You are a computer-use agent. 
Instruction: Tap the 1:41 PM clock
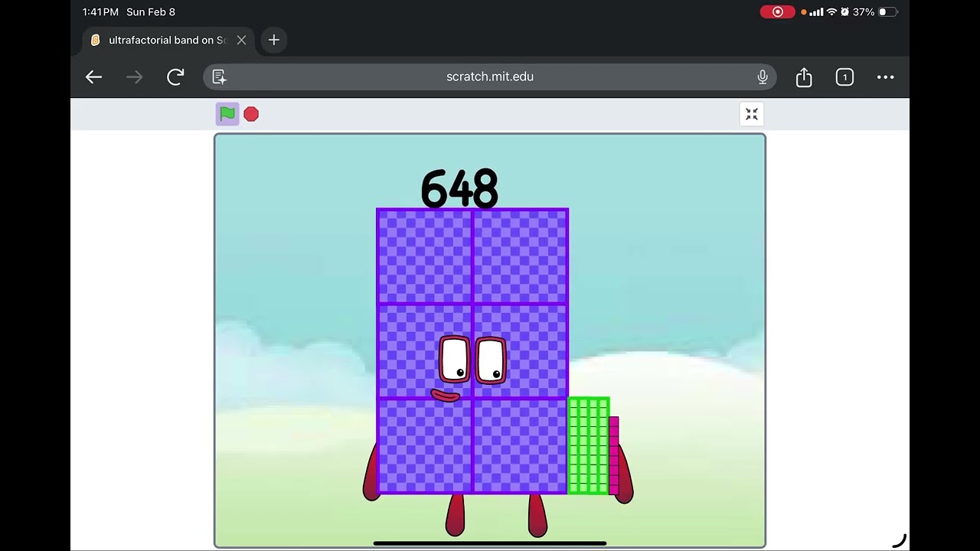pyautogui.click(x=100, y=12)
